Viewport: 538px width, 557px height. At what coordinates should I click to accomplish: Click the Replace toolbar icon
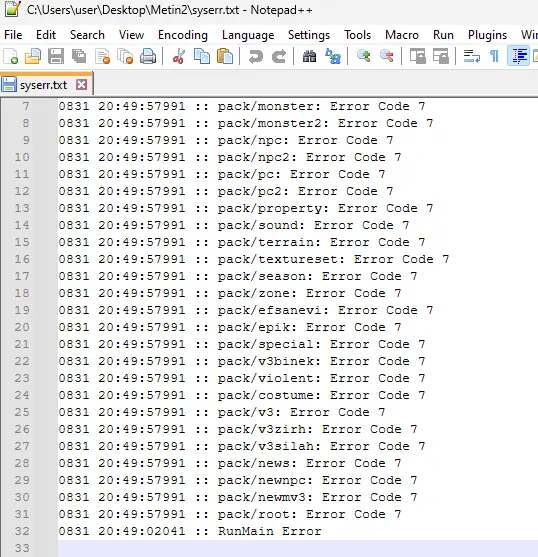point(333,56)
